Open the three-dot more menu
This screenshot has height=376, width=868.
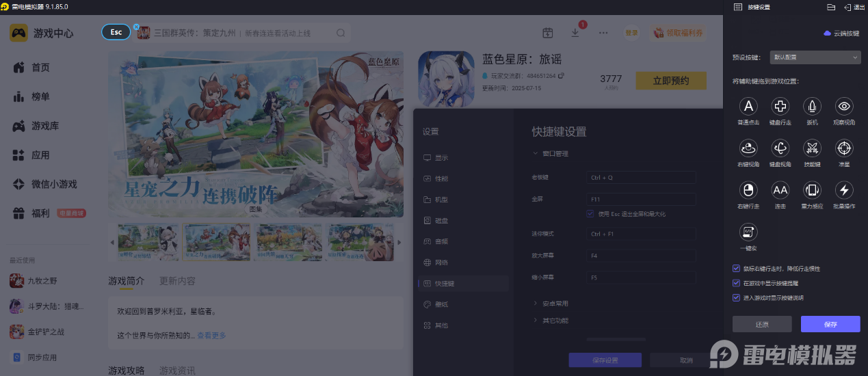(x=603, y=33)
